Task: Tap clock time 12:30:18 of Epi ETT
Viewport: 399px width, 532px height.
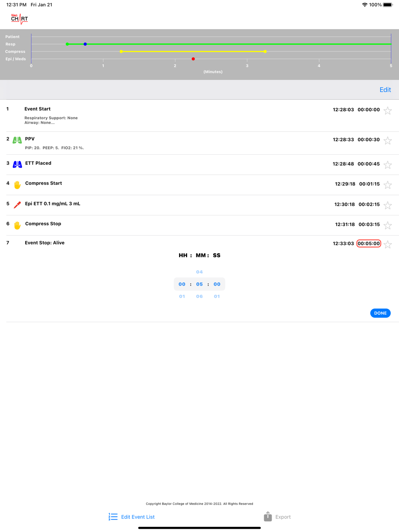Action: 345,204
